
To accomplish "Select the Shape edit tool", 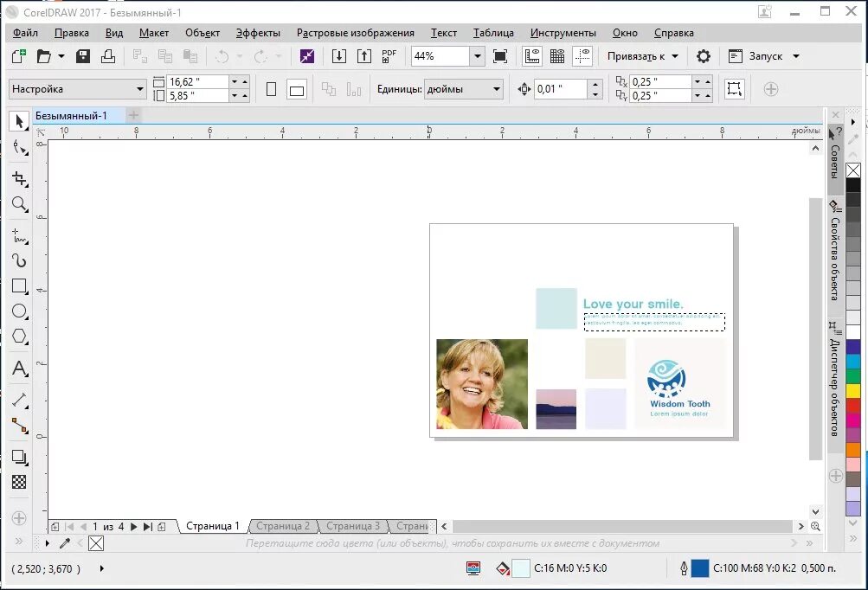I will click(19, 147).
